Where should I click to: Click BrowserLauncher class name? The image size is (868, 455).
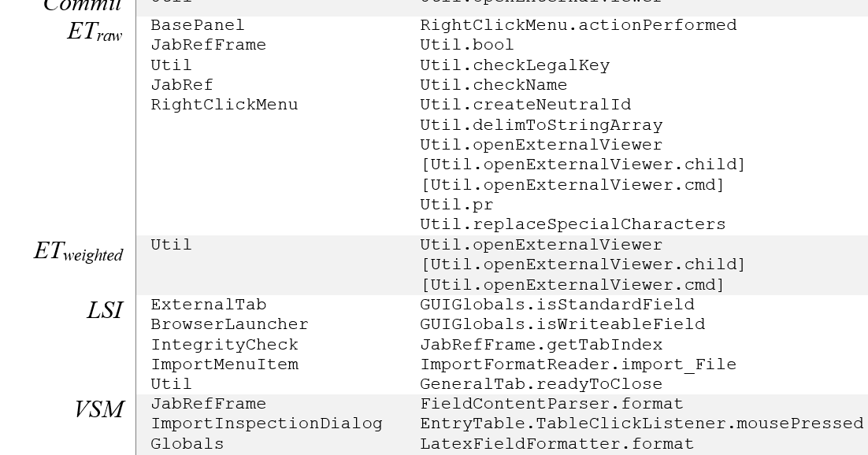(230, 324)
